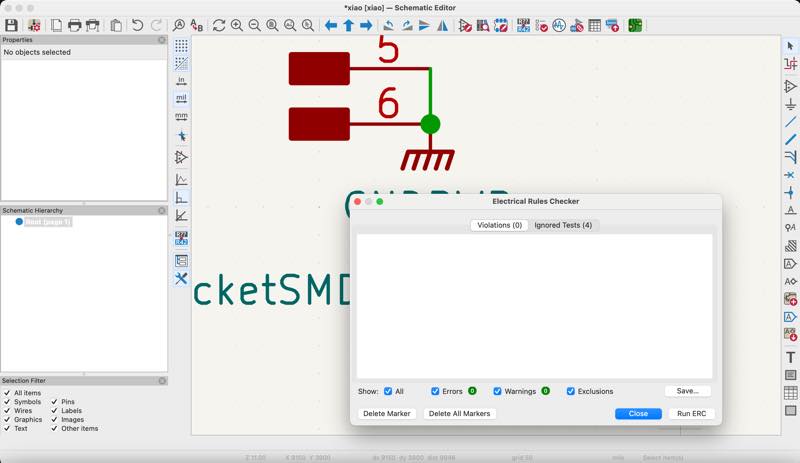Open the Plot tool in the toolbar
The image size is (800, 463).
pos(93,25)
